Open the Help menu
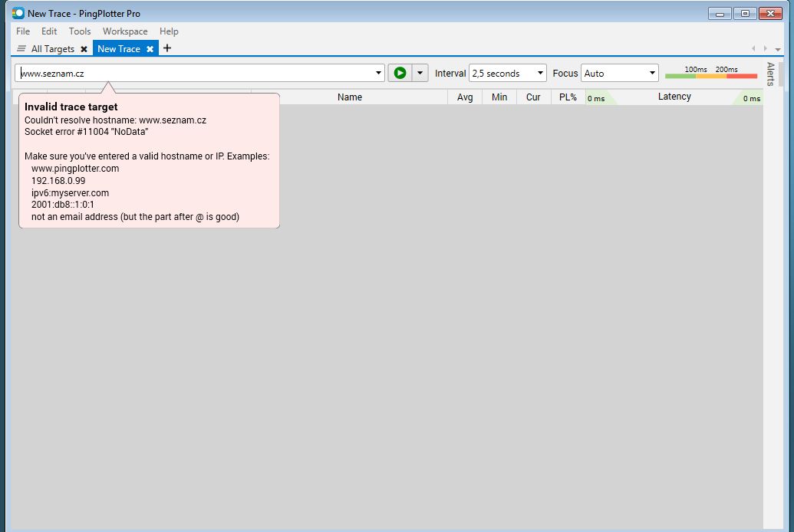 (x=169, y=31)
